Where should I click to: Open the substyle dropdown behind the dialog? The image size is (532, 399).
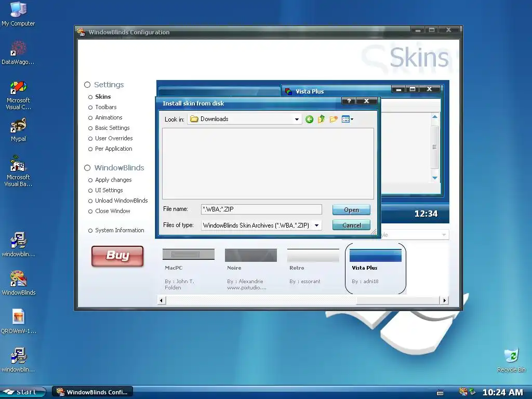[x=444, y=235]
